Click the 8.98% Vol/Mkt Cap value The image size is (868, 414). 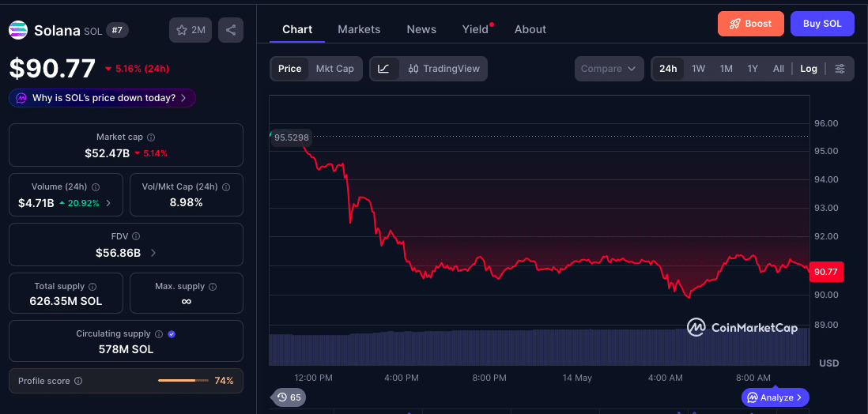[186, 202]
